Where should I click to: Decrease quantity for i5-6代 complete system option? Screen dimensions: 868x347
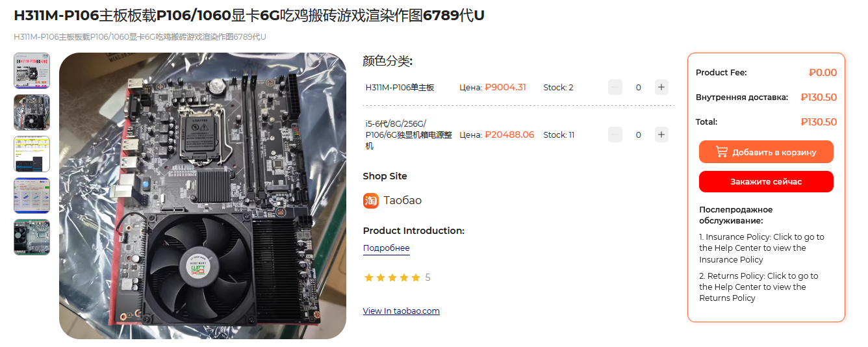pyautogui.click(x=615, y=135)
